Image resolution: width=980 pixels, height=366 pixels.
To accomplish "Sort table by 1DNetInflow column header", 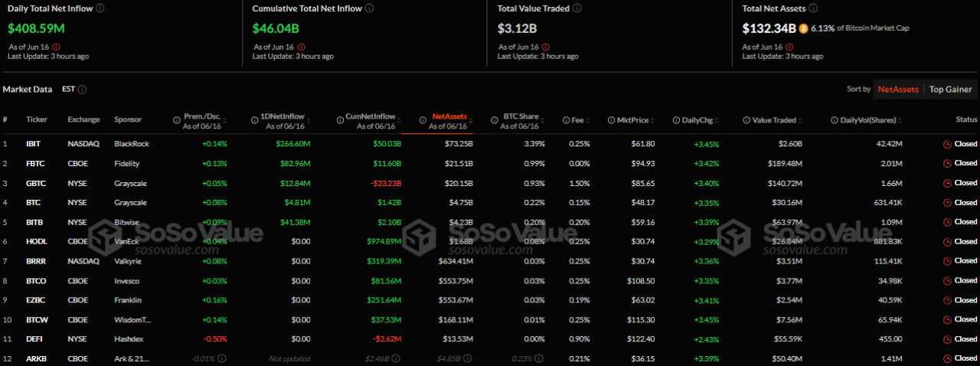I will tap(283, 116).
